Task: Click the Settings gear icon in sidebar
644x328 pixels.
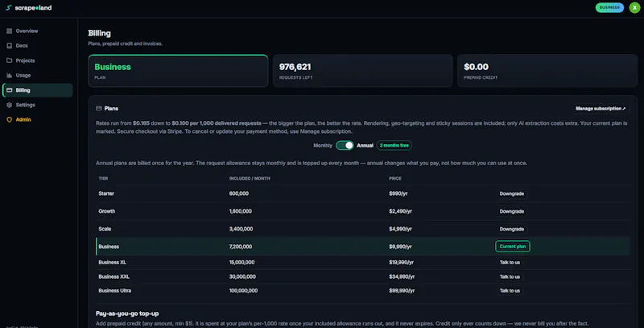Action: [x=10, y=105]
